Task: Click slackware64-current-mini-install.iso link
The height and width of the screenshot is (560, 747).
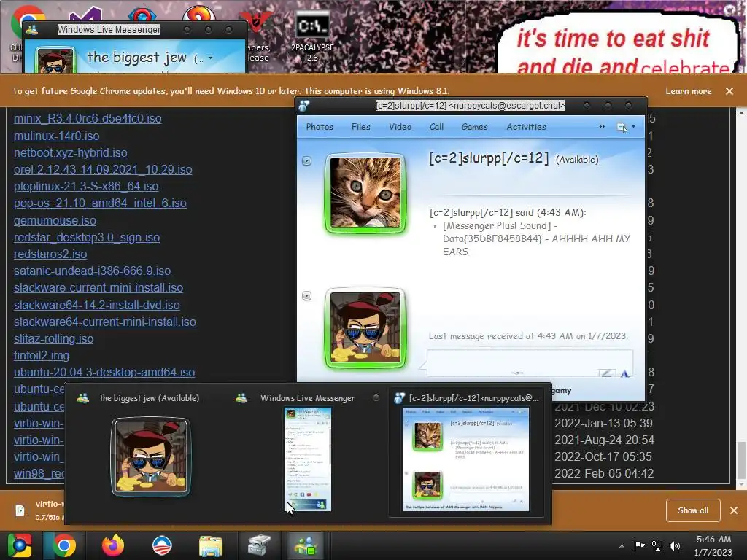Action: coord(105,322)
